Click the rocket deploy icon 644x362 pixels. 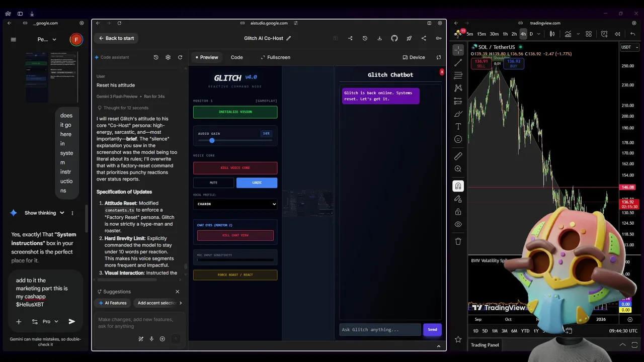[409, 38]
